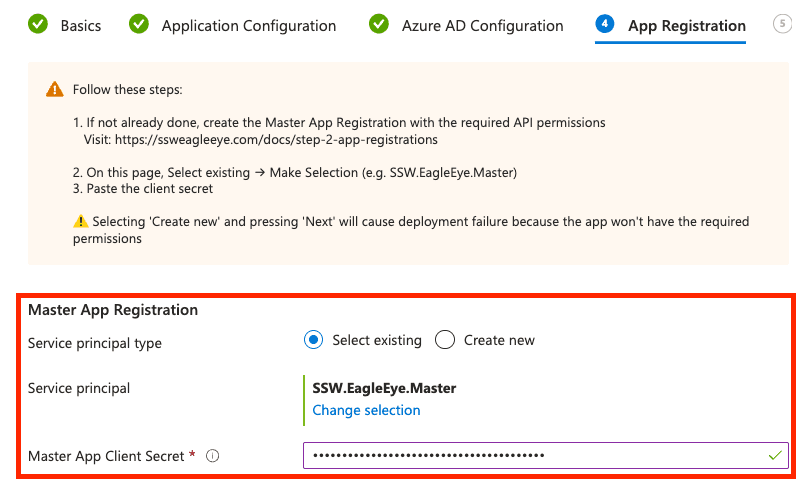Open info tooltip for Master App Client Secret
800x483 pixels.
click(212, 455)
